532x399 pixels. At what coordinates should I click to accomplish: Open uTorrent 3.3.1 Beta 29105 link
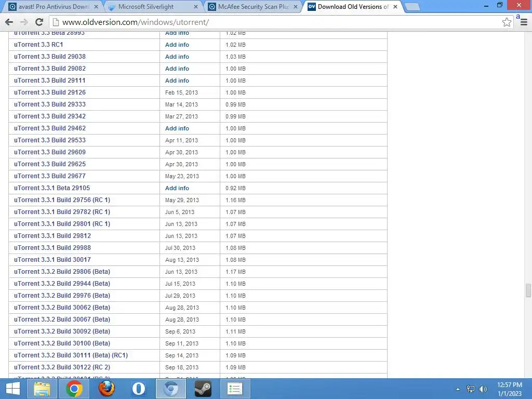coord(52,188)
